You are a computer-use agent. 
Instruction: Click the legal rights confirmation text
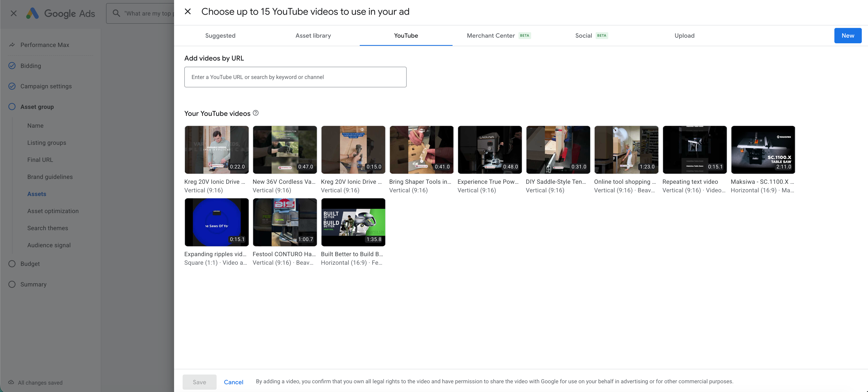pyautogui.click(x=494, y=382)
